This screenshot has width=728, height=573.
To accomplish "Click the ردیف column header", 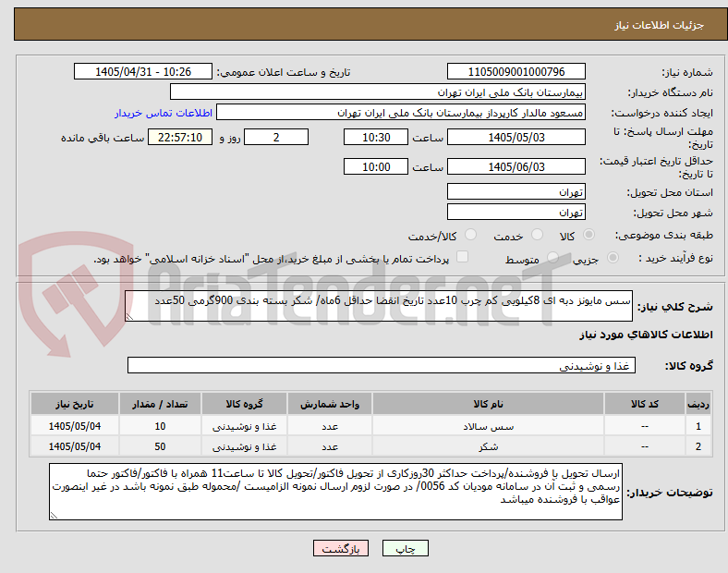I will click(698, 404).
